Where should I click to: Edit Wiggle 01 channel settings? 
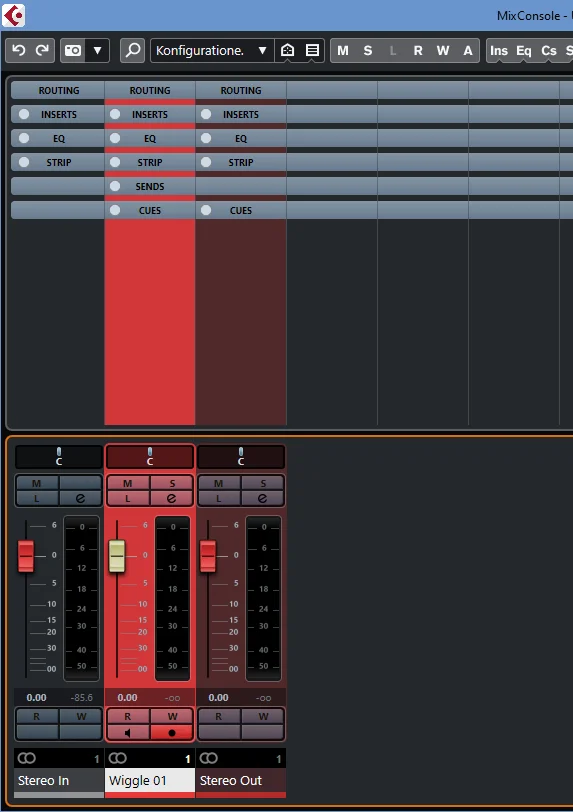172,498
